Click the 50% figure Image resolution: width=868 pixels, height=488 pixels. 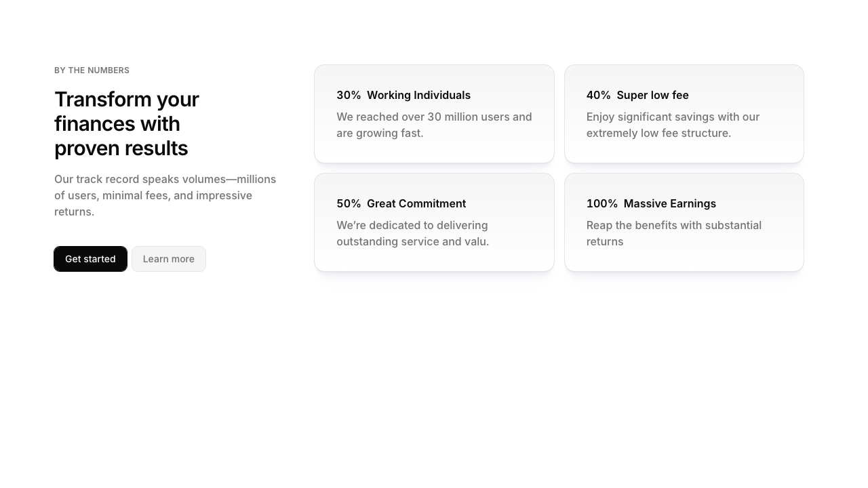(x=349, y=204)
